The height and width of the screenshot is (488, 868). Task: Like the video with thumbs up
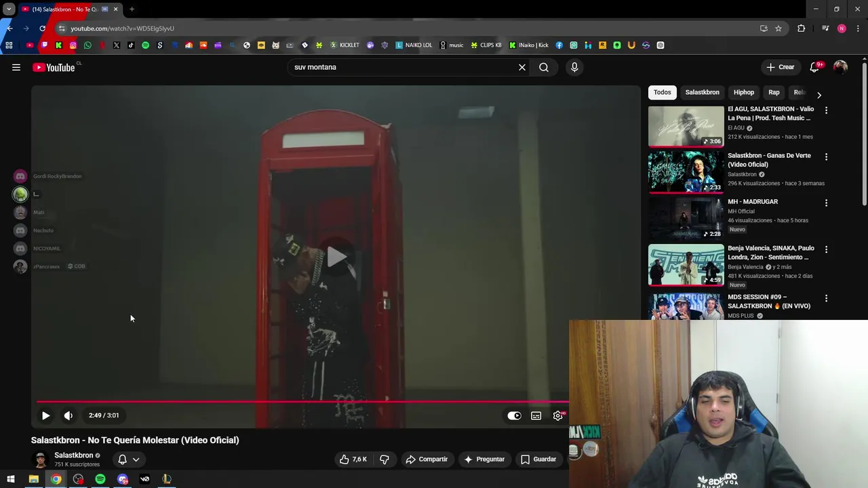(353, 459)
